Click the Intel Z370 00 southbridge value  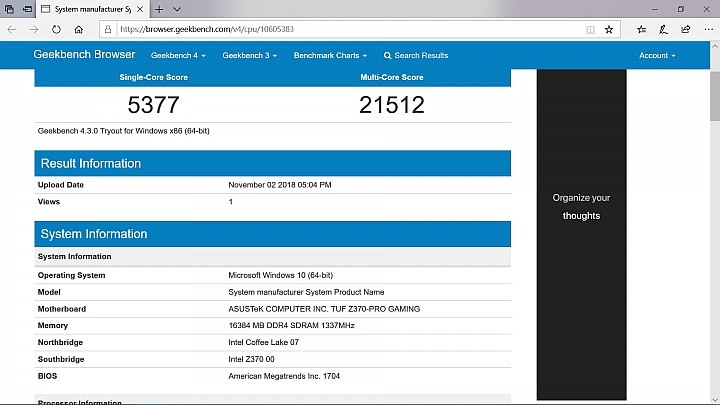click(x=251, y=360)
